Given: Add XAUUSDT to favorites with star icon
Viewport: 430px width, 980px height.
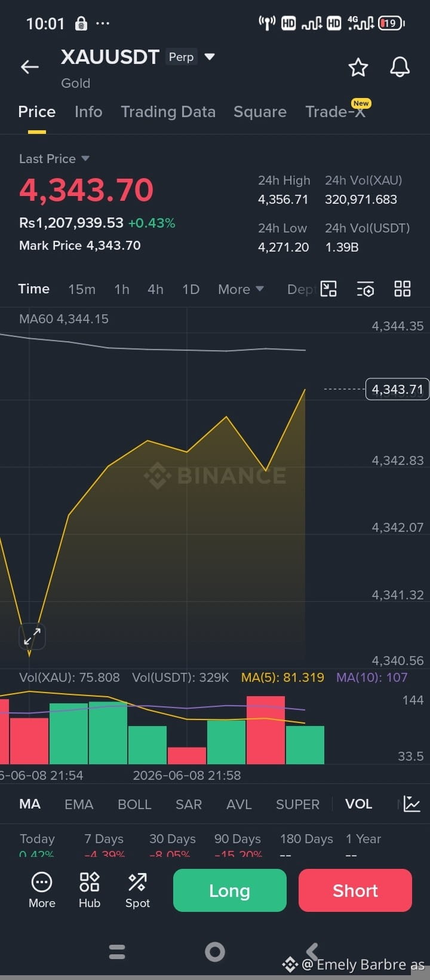Looking at the screenshot, I should [x=358, y=67].
